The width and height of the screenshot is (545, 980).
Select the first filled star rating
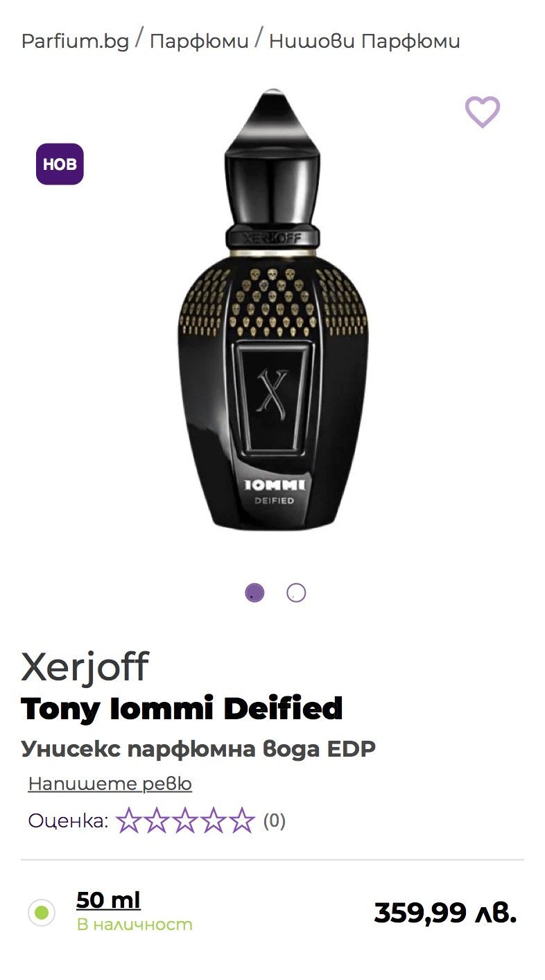(x=128, y=820)
